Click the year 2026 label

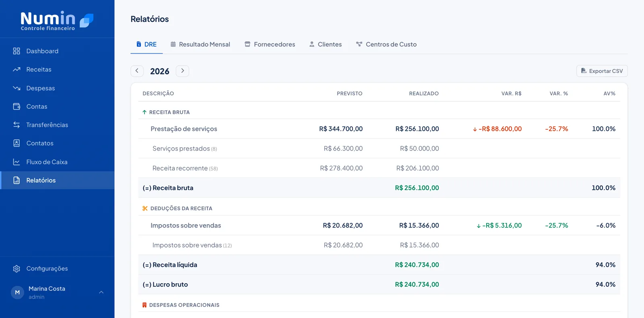point(160,71)
